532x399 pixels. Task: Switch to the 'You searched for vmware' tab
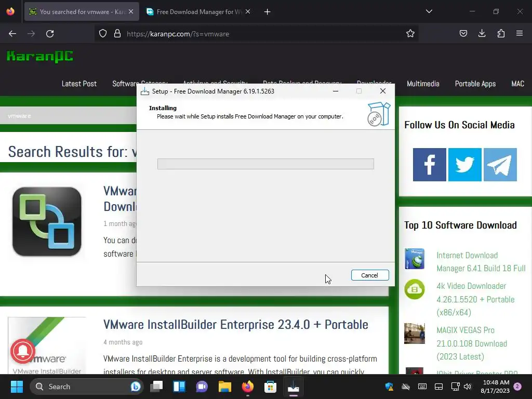82,11
